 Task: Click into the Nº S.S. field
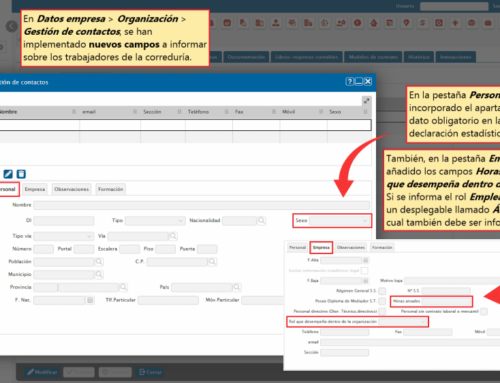(446, 291)
